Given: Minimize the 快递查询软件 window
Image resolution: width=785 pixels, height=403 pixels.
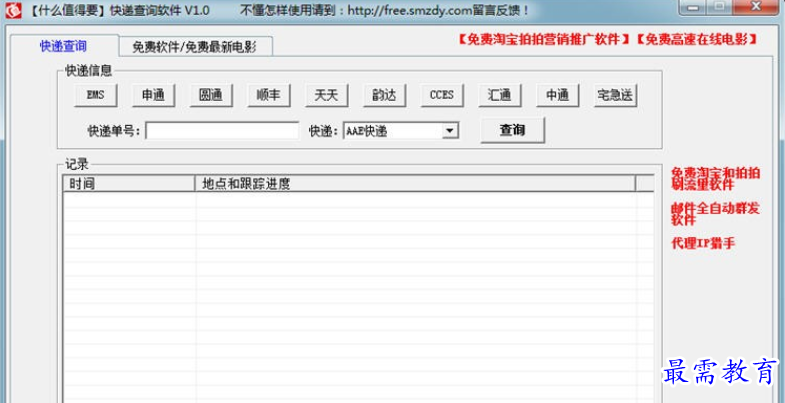Looking at the screenshot, I should click(x=693, y=7).
